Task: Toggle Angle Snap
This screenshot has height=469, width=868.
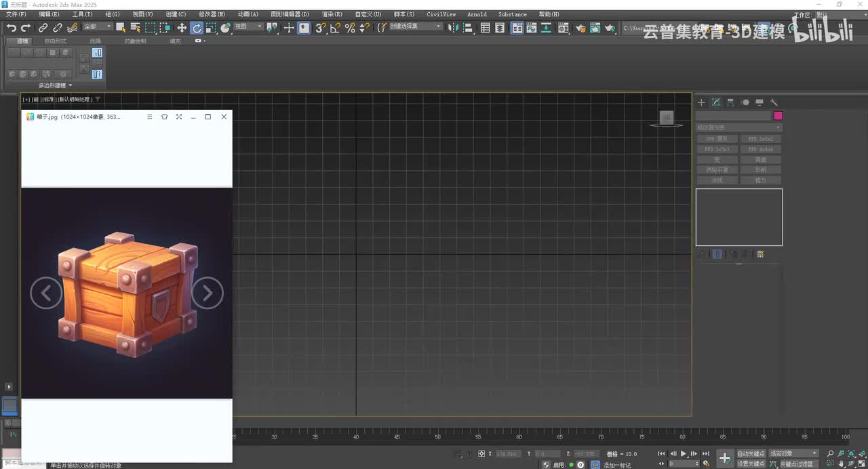Action: click(336, 28)
